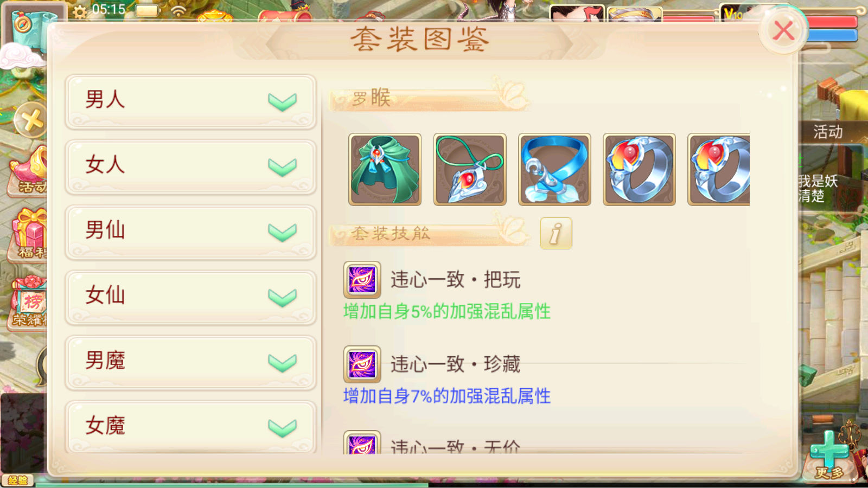This screenshot has height=488, width=868.
Task: Tap the 违心一致·把玩 skill eye icon
Action: [x=362, y=280]
